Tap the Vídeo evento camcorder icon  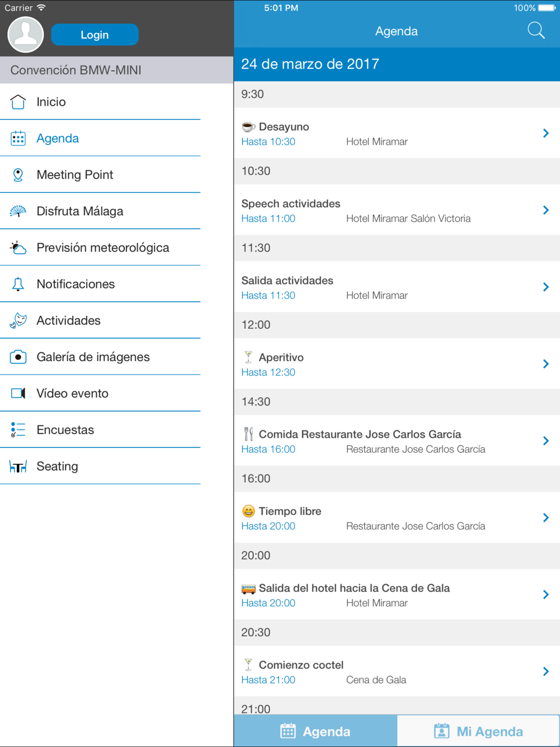click(18, 393)
